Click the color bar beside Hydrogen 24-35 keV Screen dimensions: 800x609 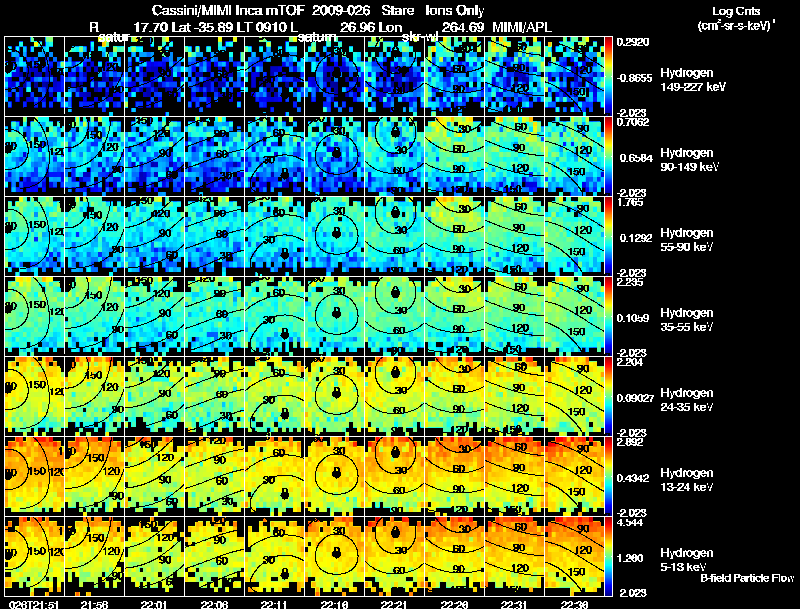(x=608, y=396)
